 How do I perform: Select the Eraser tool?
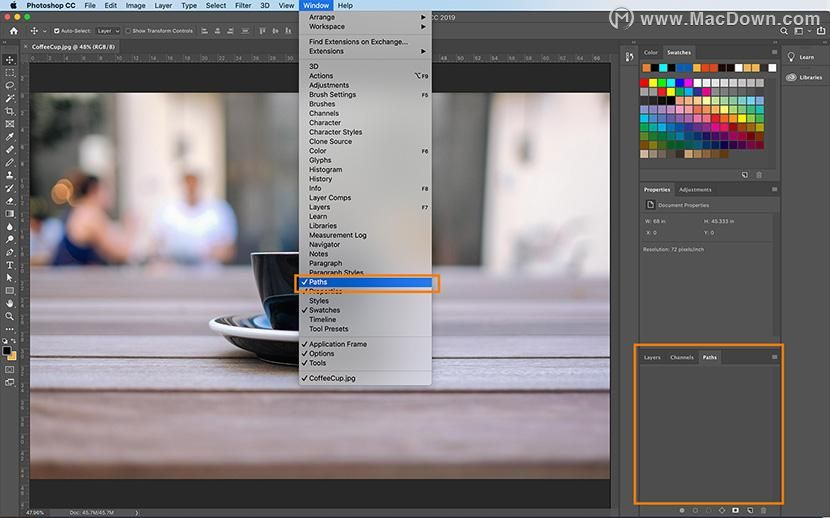10,201
